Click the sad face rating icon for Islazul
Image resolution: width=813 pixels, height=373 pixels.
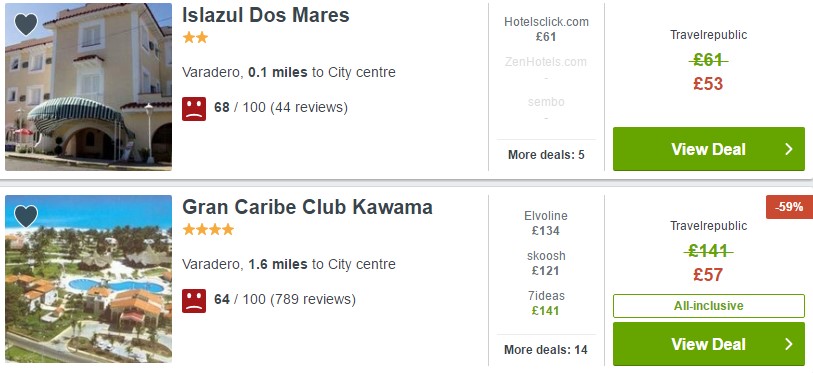pyautogui.click(x=194, y=108)
